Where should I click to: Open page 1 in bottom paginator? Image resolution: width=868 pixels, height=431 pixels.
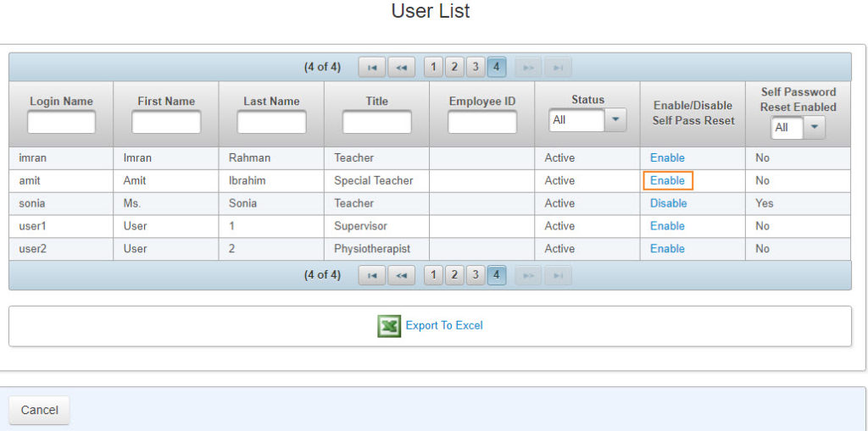click(433, 275)
